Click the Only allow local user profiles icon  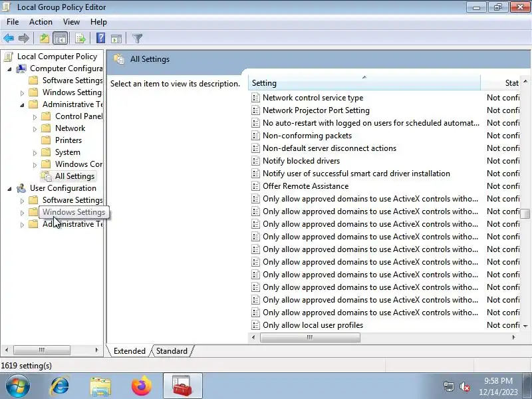coord(255,325)
